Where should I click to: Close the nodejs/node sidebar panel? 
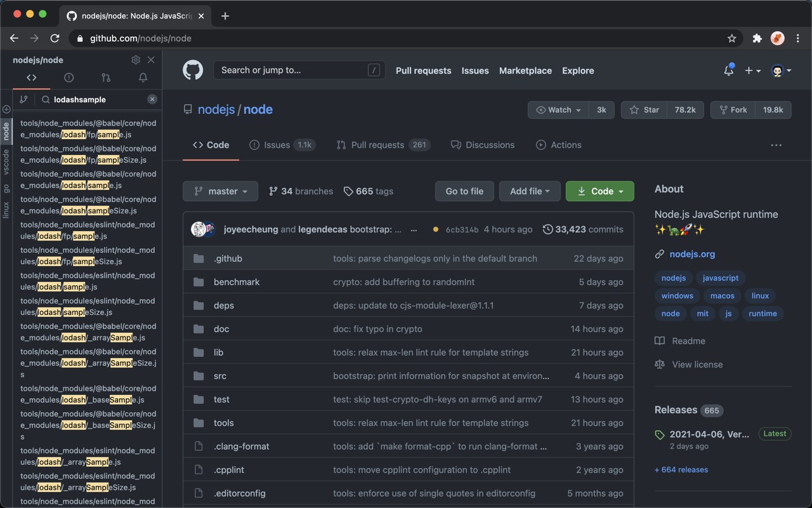pos(151,60)
